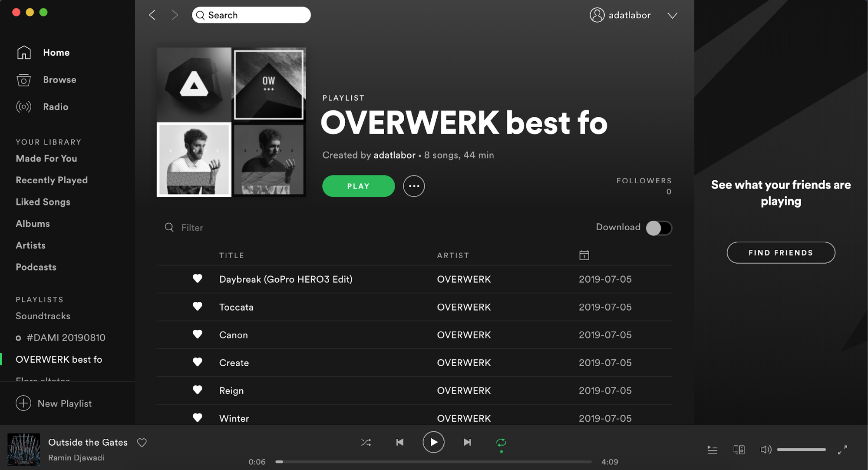Toggle the Download switch
The width and height of the screenshot is (868, 470).
tap(659, 228)
